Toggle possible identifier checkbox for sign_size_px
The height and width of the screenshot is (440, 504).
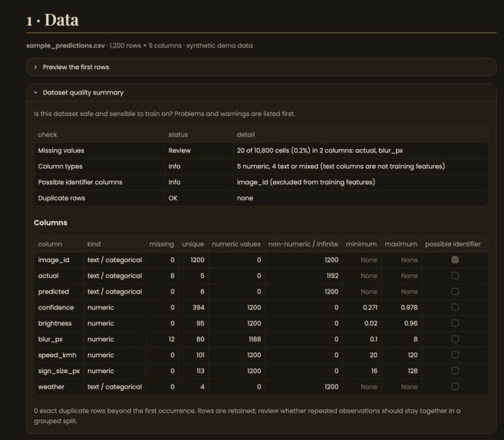click(454, 371)
